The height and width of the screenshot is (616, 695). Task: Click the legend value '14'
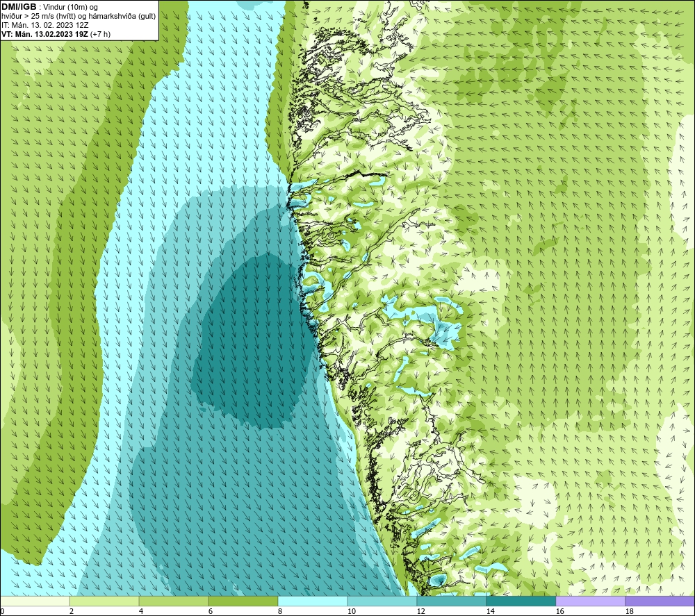490,611
